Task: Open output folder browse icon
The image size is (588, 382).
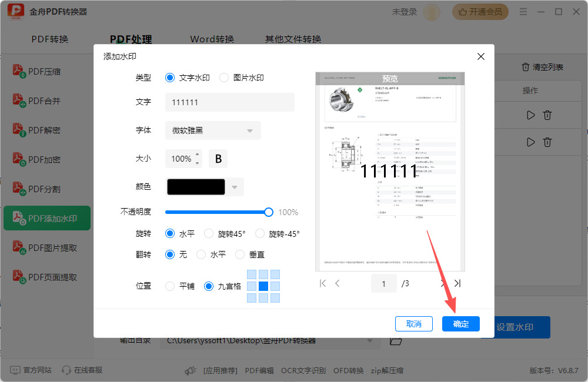Action: tap(396, 341)
